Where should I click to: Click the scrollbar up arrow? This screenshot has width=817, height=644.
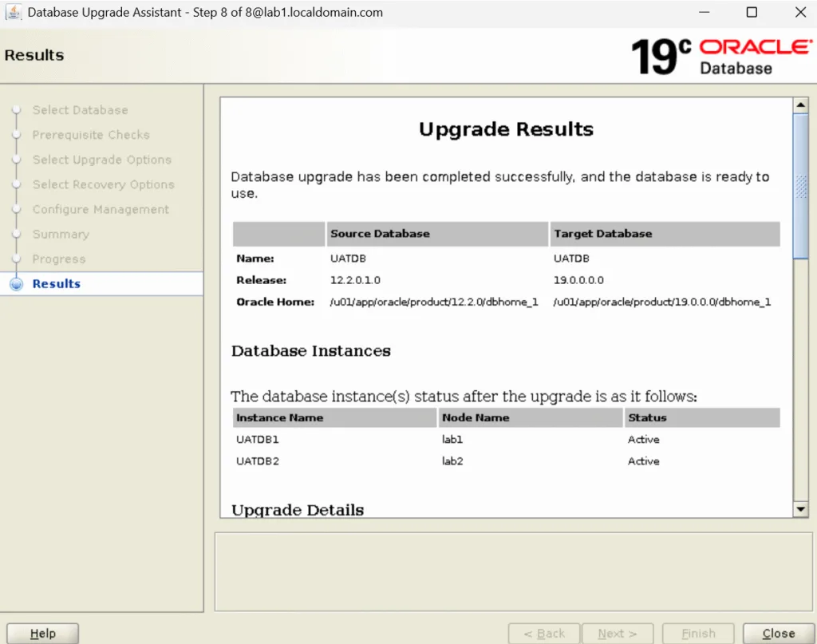click(800, 103)
